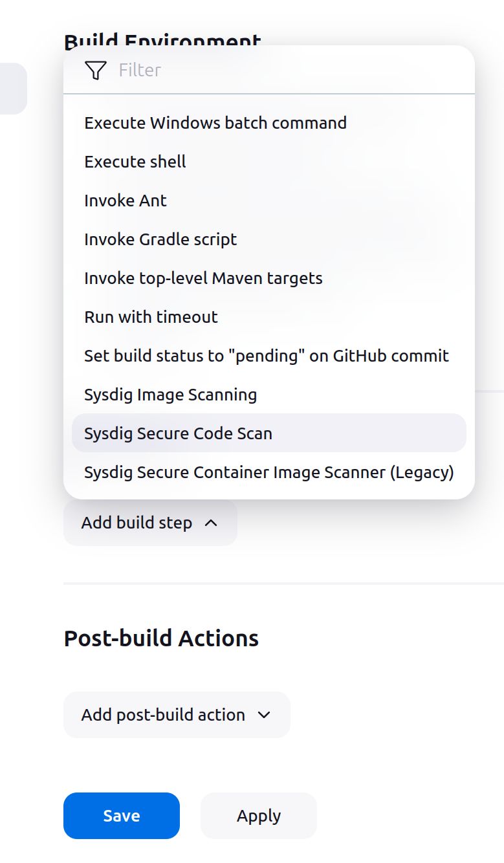This screenshot has height=863, width=504.
Task: Select the Execute shell build step
Action: [x=135, y=162]
